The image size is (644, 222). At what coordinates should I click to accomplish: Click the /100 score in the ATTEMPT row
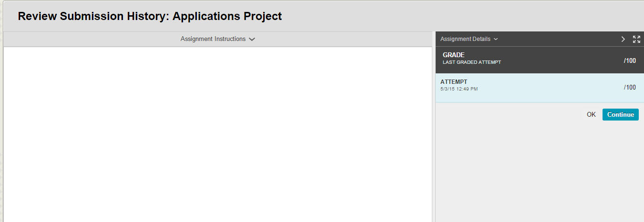[x=630, y=87]
